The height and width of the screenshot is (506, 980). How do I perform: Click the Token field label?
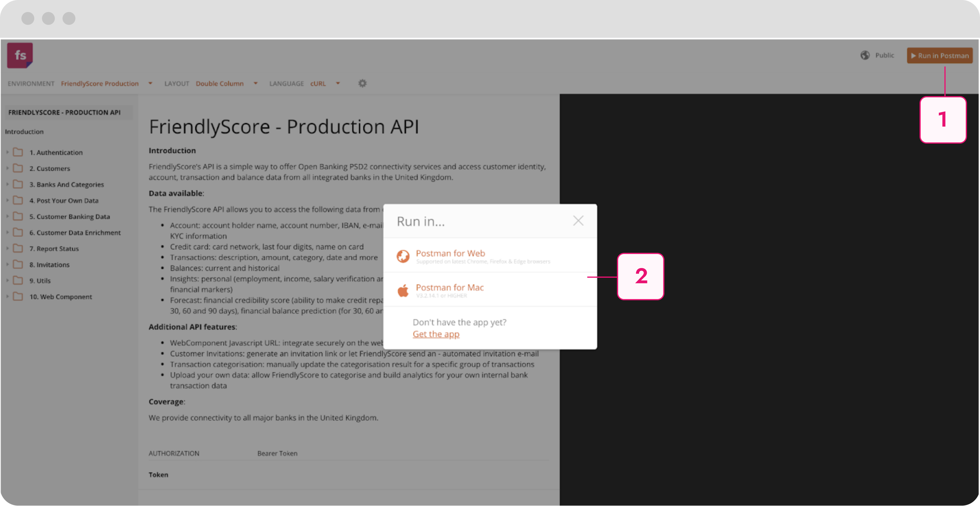158,475
